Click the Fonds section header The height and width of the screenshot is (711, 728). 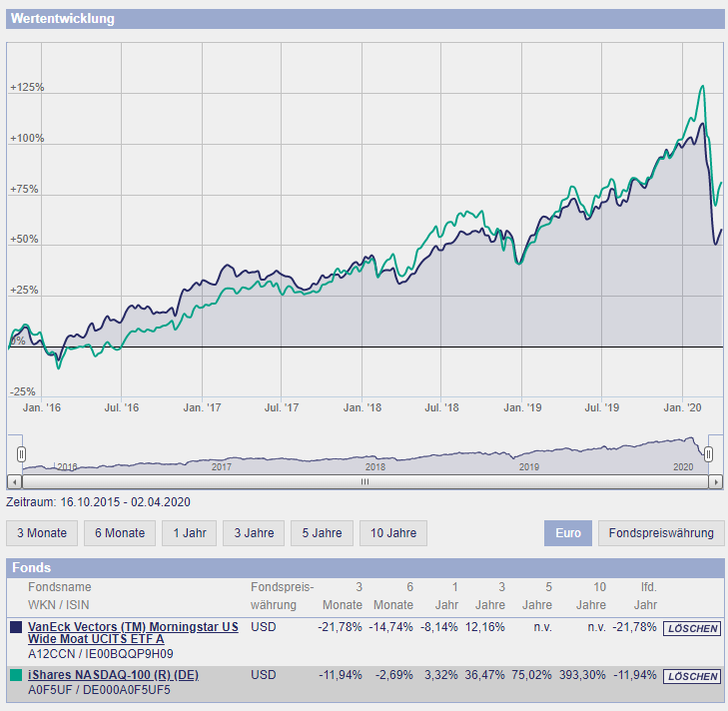click(x=364, y=567)
